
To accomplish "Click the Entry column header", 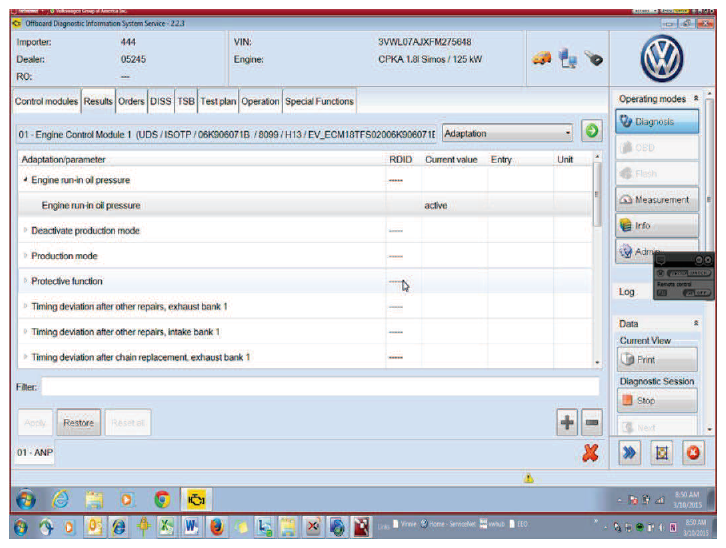I will coord(501,160).
